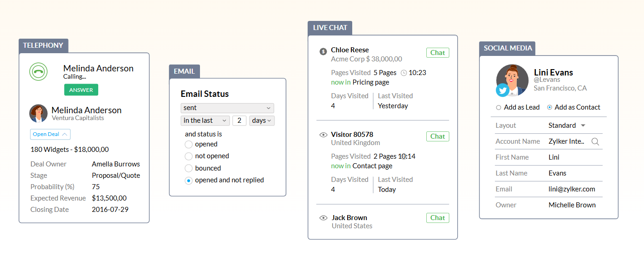The height and width of the screenshot is (256, 644).
Task: Select the 'not opened' radio button
Action: 189,156
